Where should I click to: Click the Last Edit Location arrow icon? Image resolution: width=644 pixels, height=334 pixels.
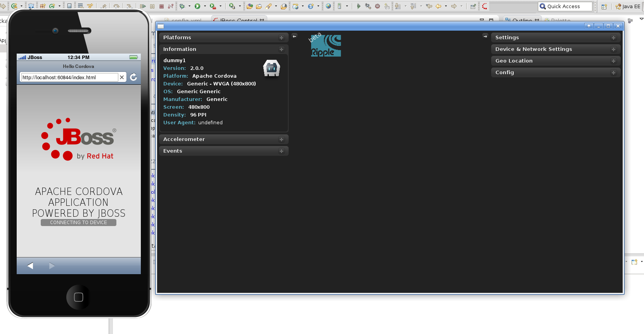429,6
